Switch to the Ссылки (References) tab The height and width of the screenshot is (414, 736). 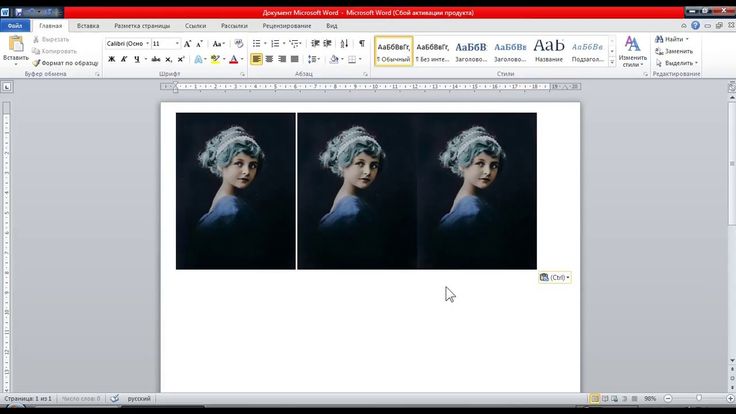[x=195, y=26]
